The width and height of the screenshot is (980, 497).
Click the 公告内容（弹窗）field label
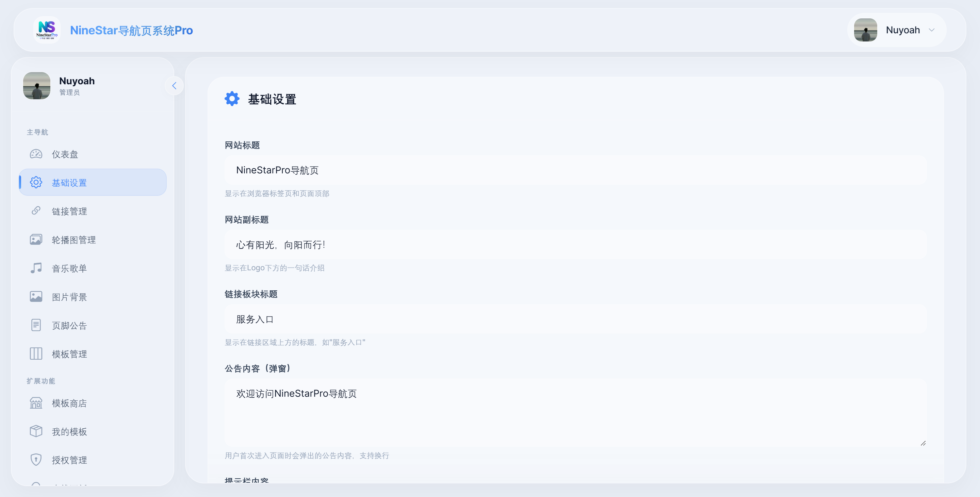tap(258, 368)
